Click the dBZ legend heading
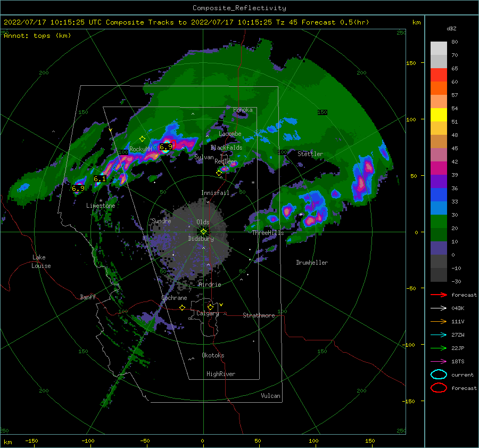 pos(451,29)
